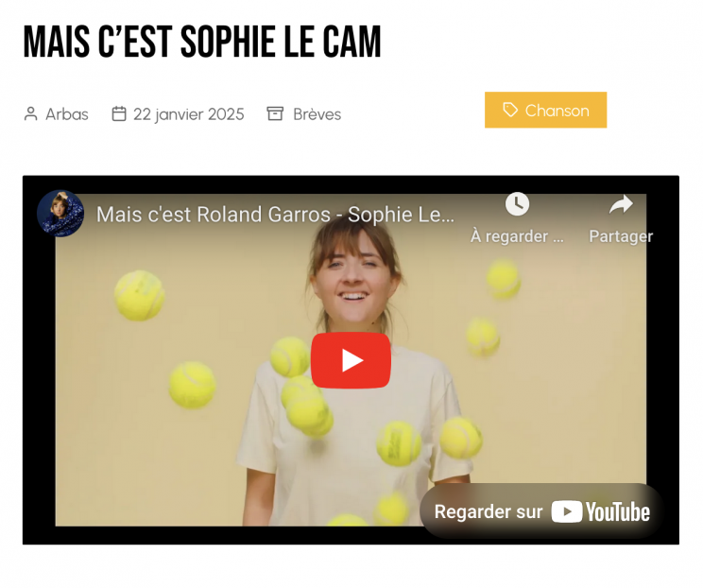Click the archive box icon beside Brèves
The width and height of the screenshot is (703, 588).
click(x=275, y=114)
